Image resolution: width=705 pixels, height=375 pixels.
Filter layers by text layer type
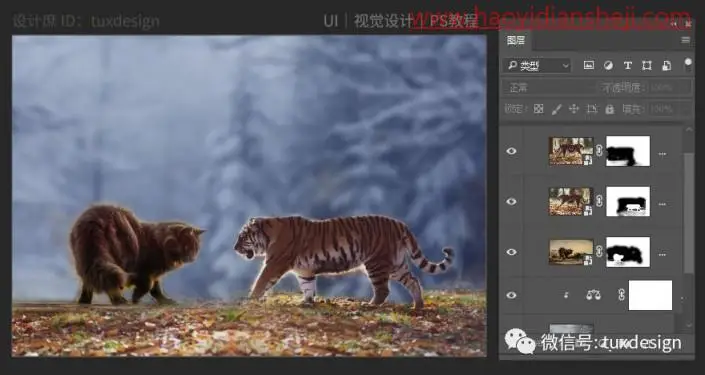click(628, 66)
